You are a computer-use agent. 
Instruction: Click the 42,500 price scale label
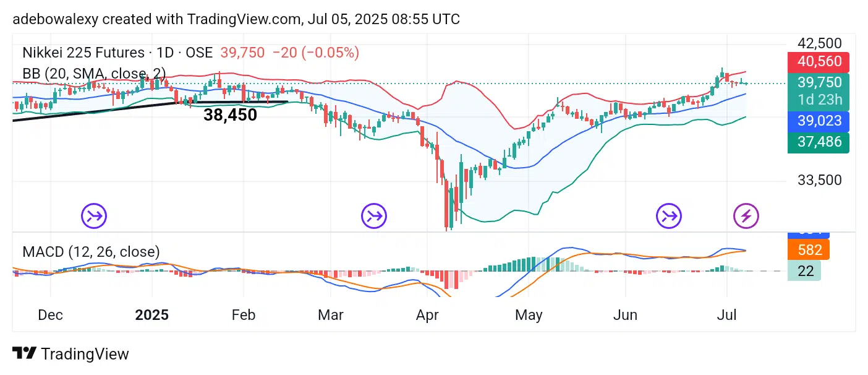click(819, 43)
